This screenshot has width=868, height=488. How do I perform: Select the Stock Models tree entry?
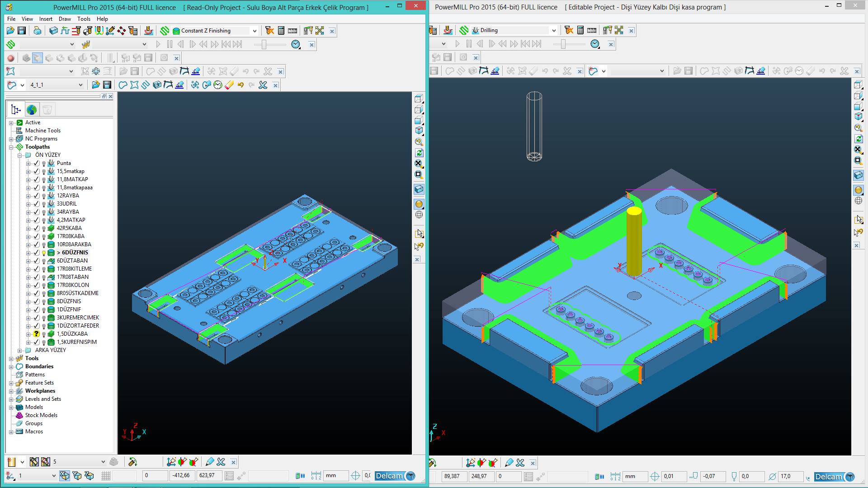[41, 415]
